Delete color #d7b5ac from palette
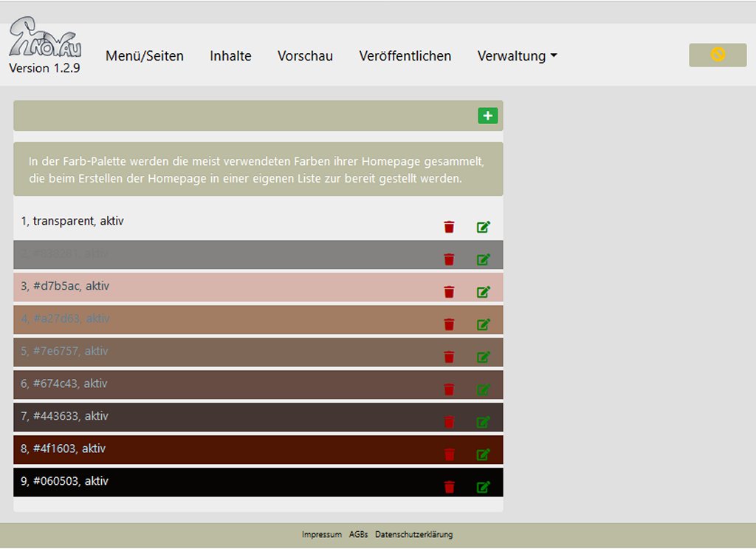This screenshot has height=549, width=756. tap(449, 292)
